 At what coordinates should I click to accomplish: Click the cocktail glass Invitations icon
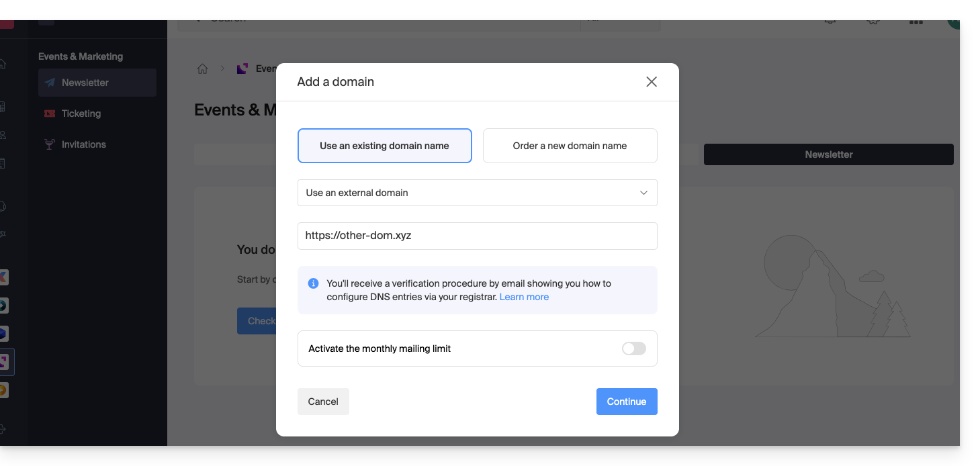(50, 144)
